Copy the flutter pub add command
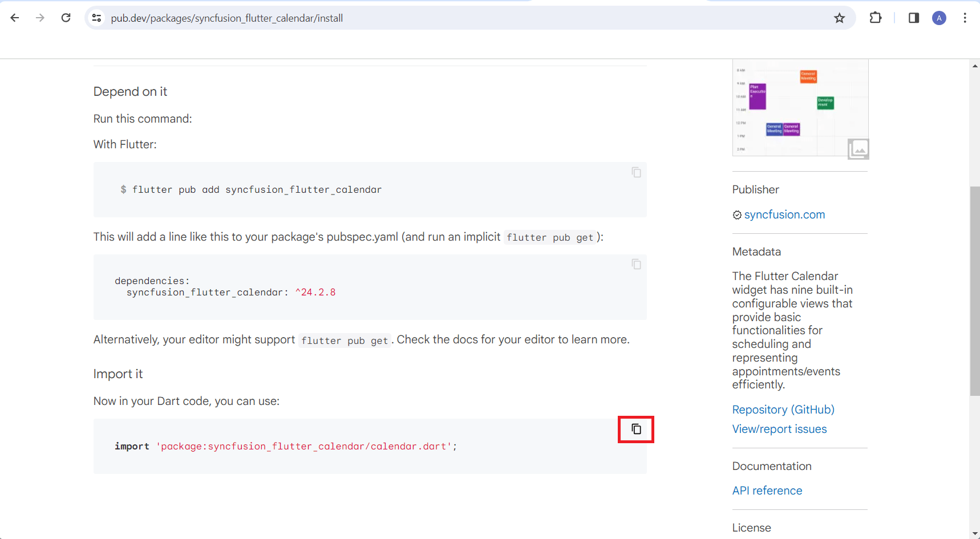Screen dimensions: 980x539 pyautogui.click(x=636, y=172)
